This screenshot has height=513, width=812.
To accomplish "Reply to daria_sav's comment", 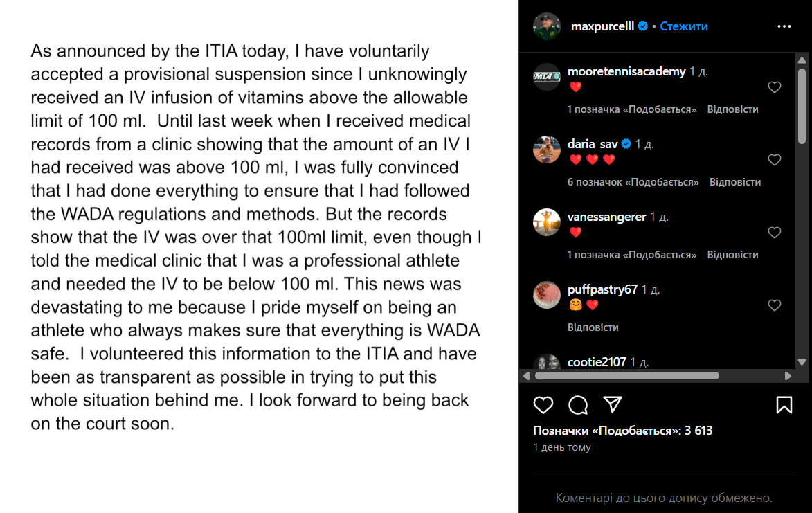I will [735, 182].
